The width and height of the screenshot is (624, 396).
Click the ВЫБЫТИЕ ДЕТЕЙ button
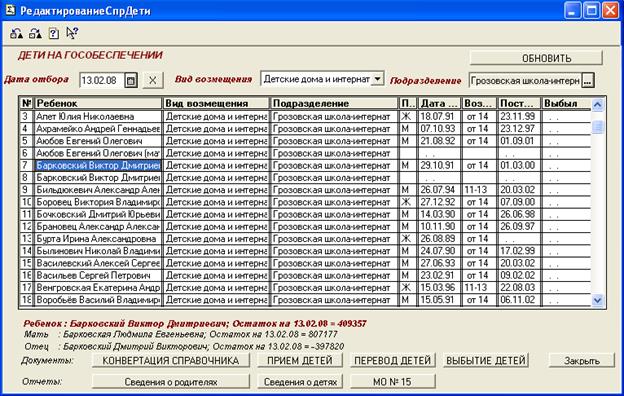[486, 361]
